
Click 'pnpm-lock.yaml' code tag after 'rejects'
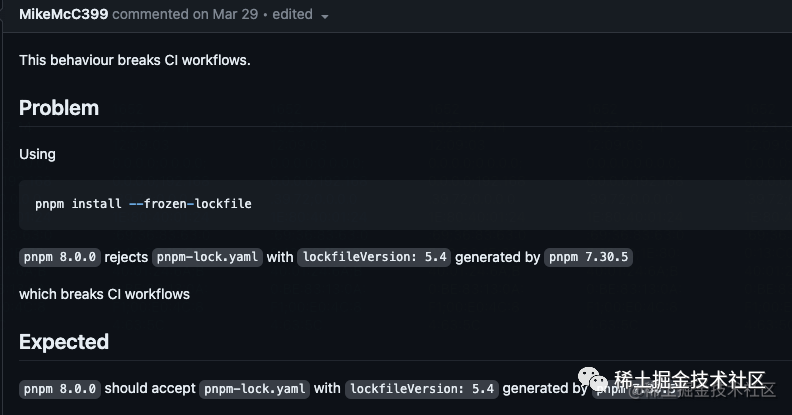point(207,257)
